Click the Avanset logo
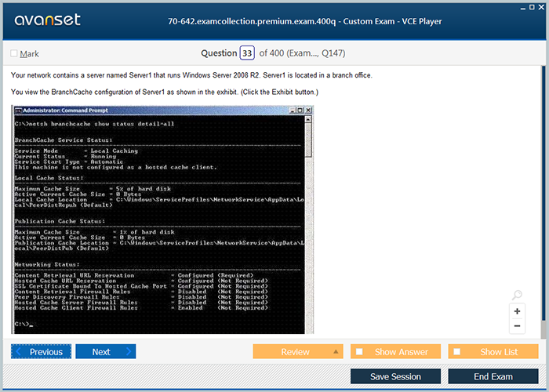The height and width of the screenshot is (392, 549). tap(46, 20)
